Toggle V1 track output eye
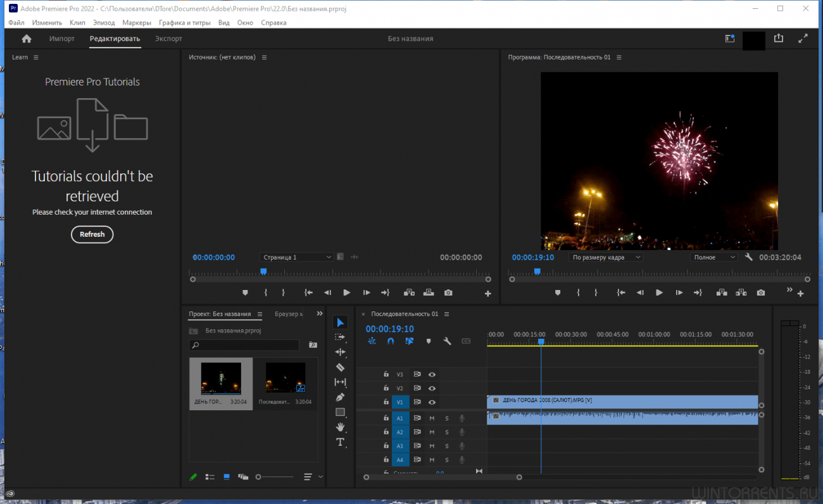Screen dimensions: 823x504 [x=432, y=402]
